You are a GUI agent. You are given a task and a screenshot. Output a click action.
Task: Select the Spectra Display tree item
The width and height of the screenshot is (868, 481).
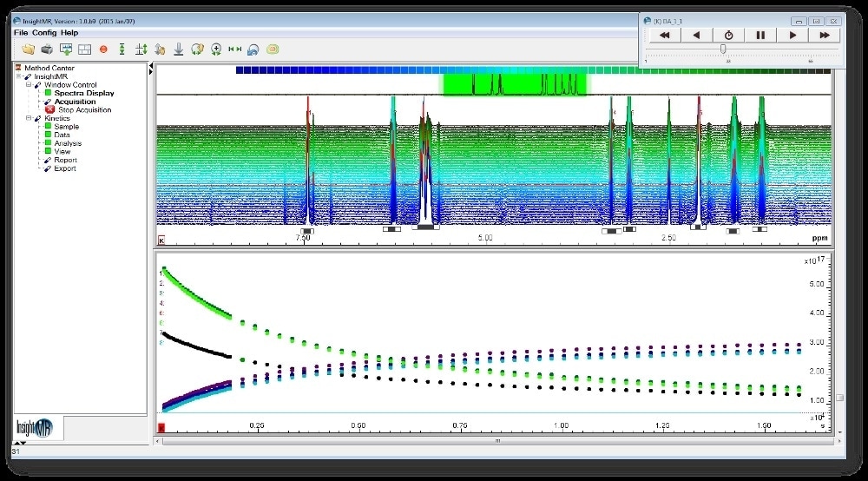click(x=83, y=93)
